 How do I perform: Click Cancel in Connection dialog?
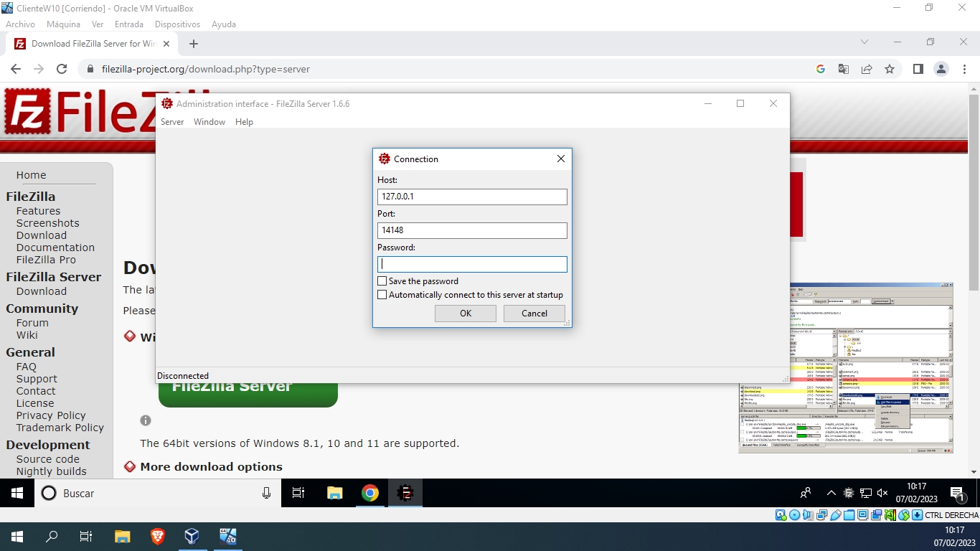click(x=534, y=314)
